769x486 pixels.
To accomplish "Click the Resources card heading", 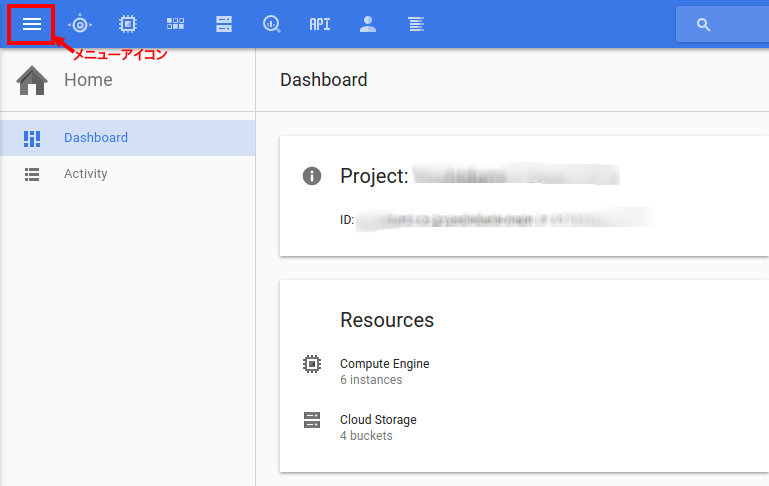I will [387, 320].
